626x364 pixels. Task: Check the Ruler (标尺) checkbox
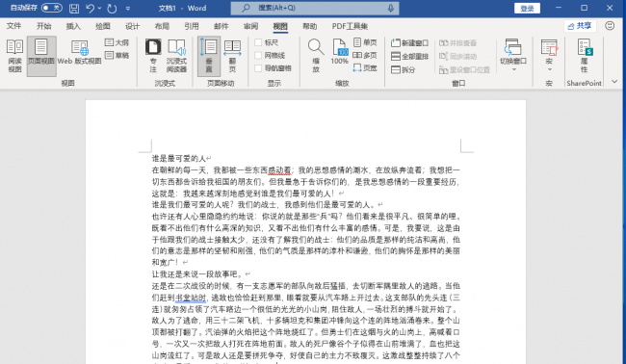pos(258,42)
